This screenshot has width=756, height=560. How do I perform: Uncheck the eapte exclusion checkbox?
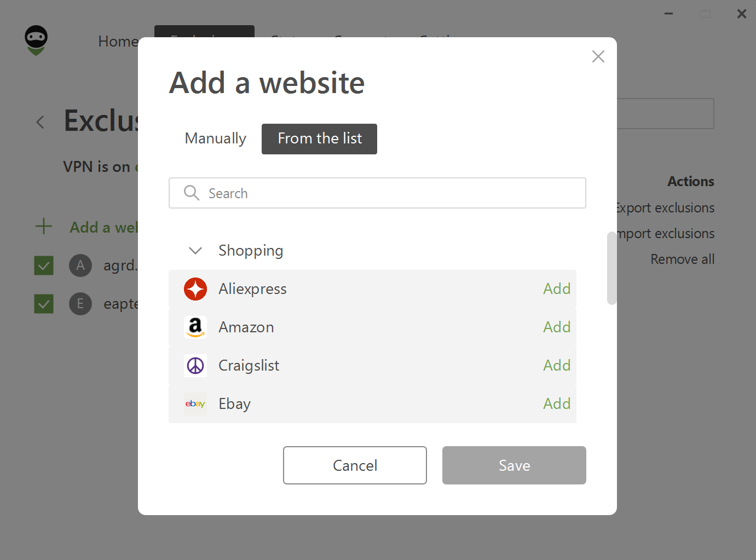(44, 303)
